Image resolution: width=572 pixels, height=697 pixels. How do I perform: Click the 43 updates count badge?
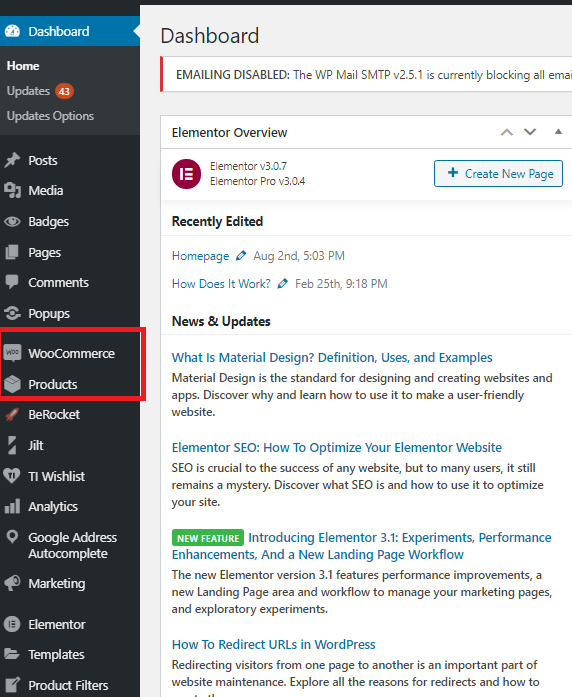(x=64, y=91)
